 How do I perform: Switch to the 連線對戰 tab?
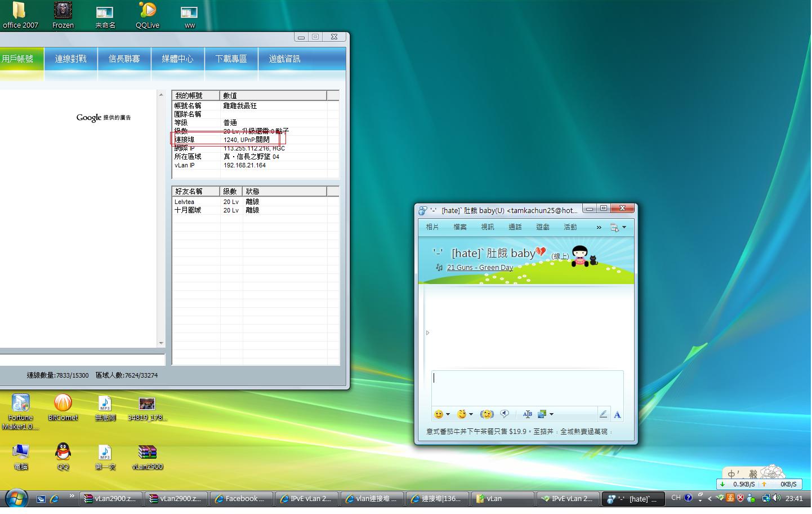pos(71,59)
